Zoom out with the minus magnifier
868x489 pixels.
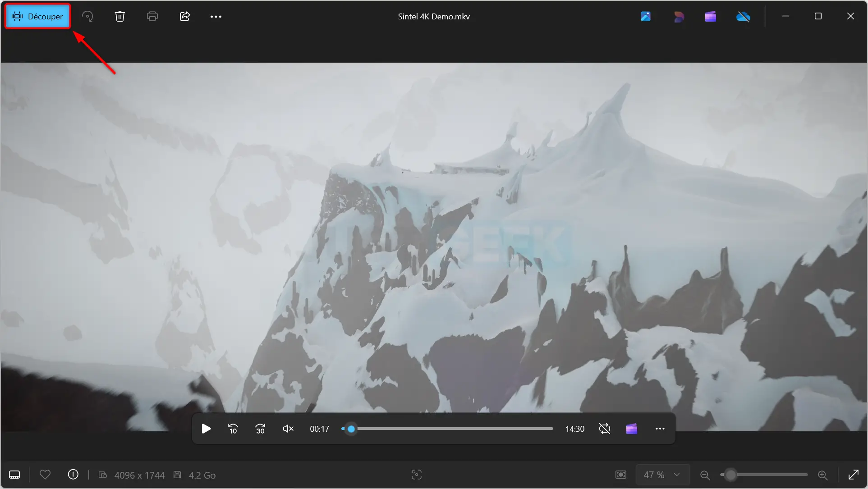[705, 475]
